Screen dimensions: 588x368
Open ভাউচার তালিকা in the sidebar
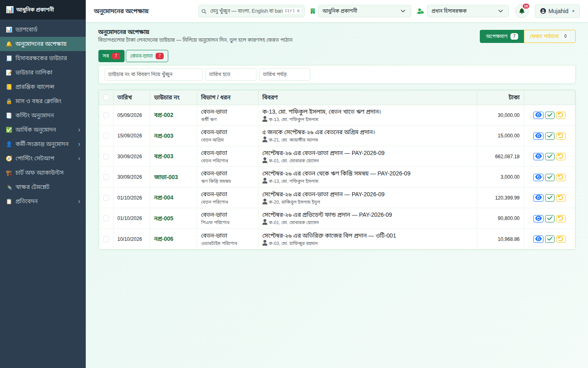[43, 72]
